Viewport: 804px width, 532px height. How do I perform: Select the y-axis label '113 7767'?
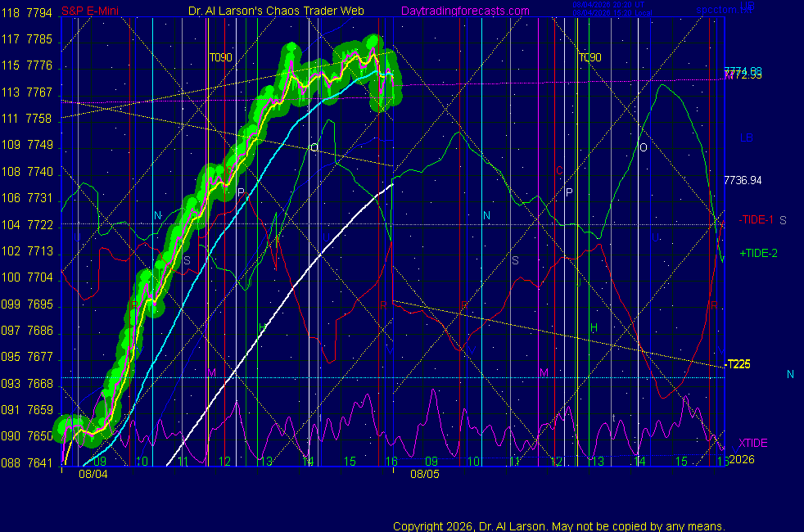[26, 92]
